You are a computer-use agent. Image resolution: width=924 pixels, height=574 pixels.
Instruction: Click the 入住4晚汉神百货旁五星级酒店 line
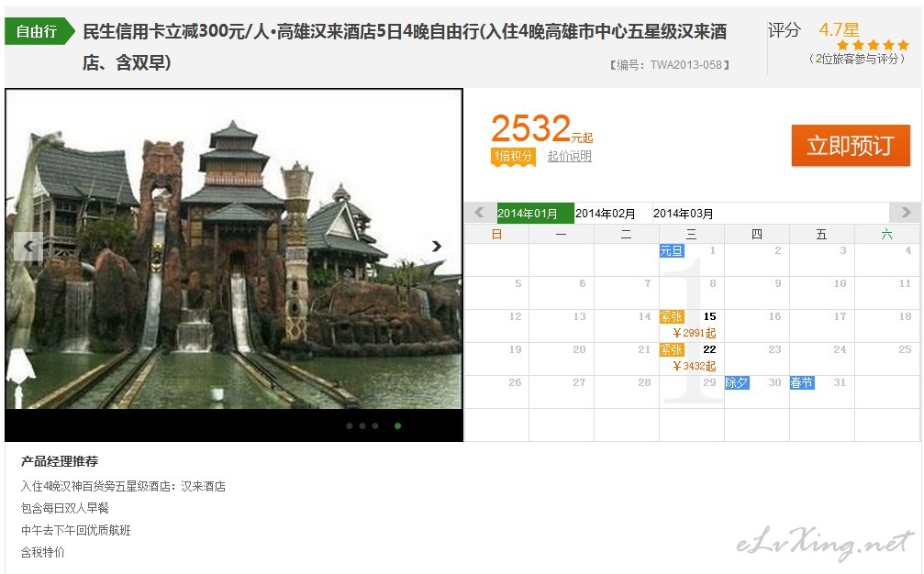click(x=123, y=486)
